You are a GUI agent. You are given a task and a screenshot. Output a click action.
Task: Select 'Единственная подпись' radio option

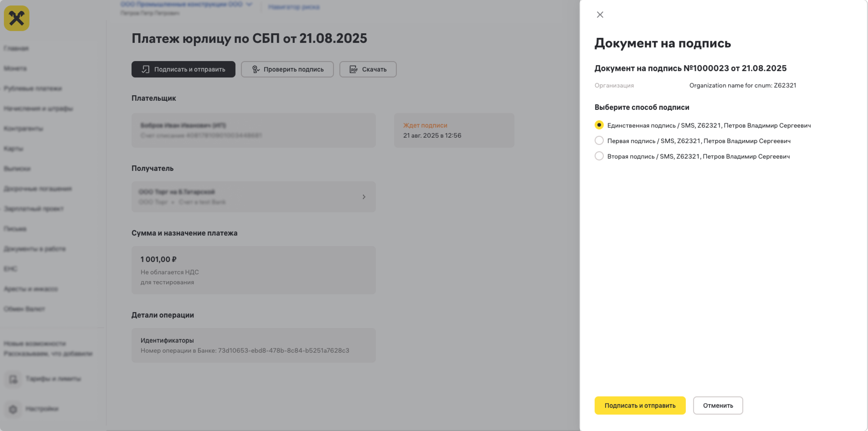[x=599, y=125]
